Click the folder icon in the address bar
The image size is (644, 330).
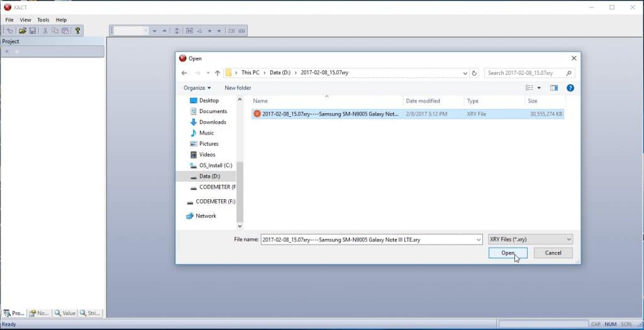pyautogui.click(x=229, y=73)
